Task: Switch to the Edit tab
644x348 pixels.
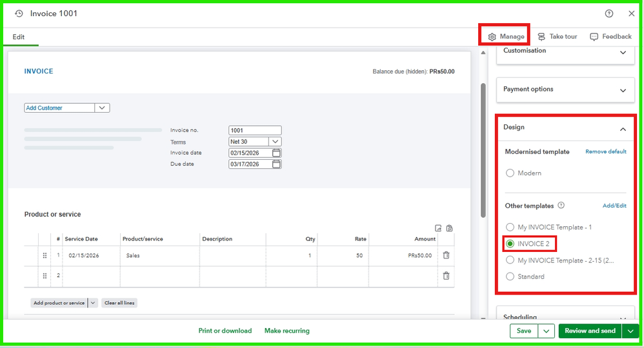Action: (19, 37)
